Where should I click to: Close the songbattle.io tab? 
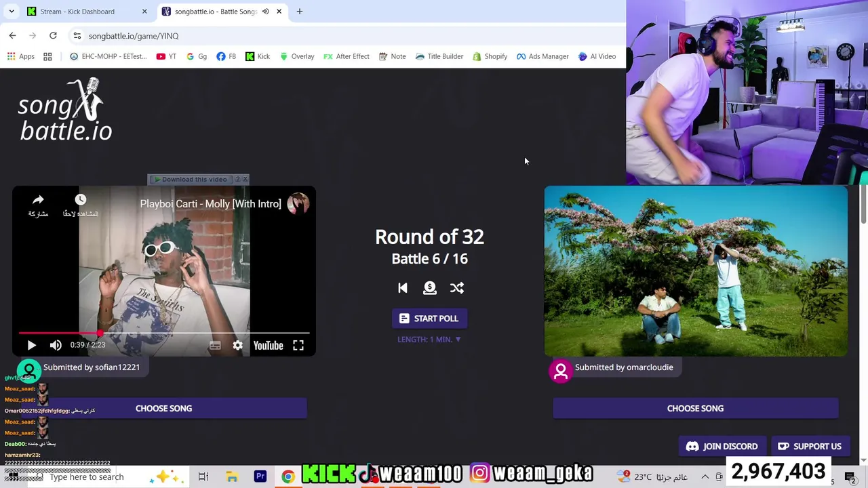pos(279,12)
